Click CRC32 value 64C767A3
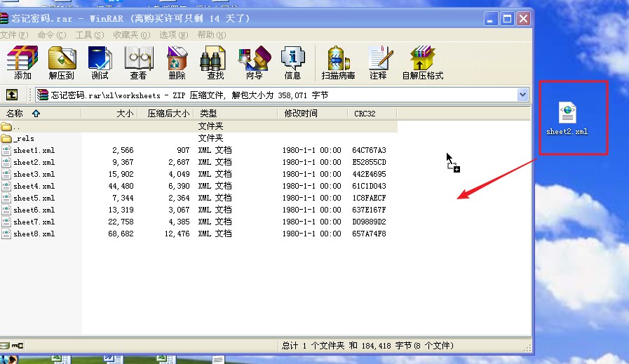The width and height of the screenshot is (629, 364). (369, 150)
